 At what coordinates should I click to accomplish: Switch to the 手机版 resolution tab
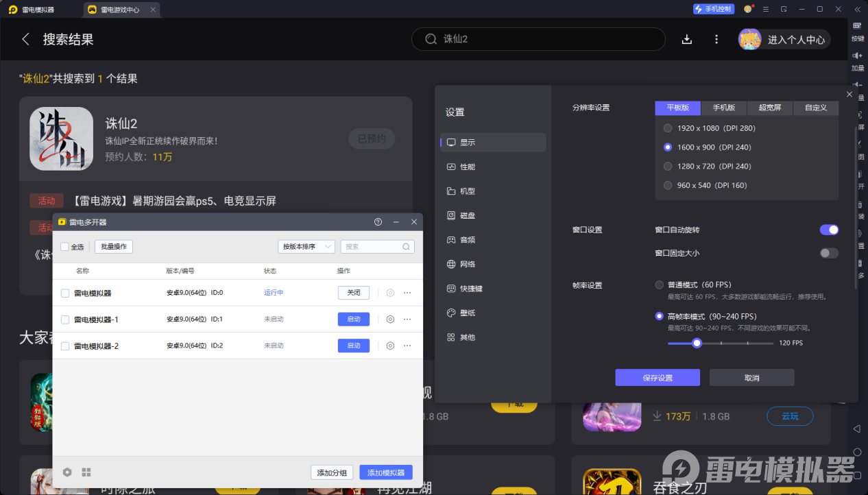coord(724,107)
